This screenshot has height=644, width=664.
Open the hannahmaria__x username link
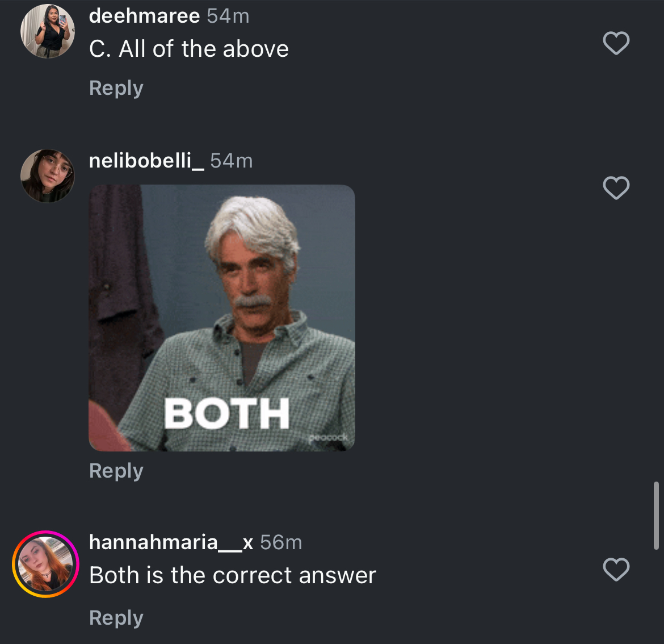click(171, 542)
